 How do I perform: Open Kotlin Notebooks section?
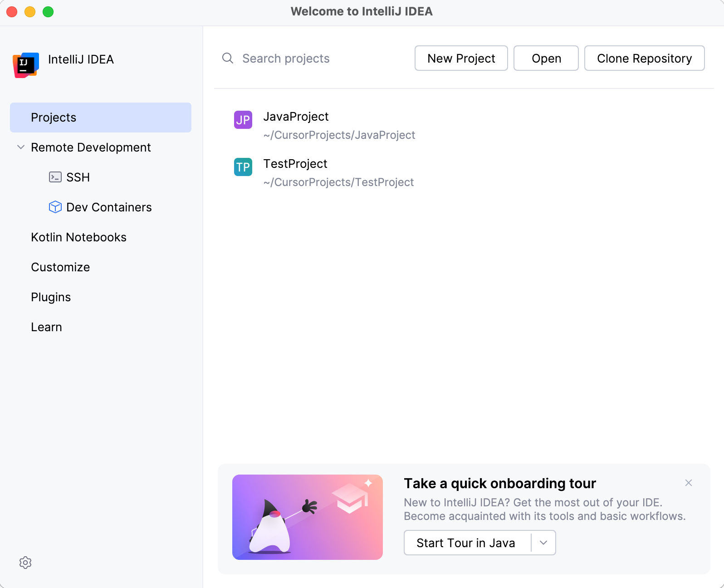[x=78, y=237]
